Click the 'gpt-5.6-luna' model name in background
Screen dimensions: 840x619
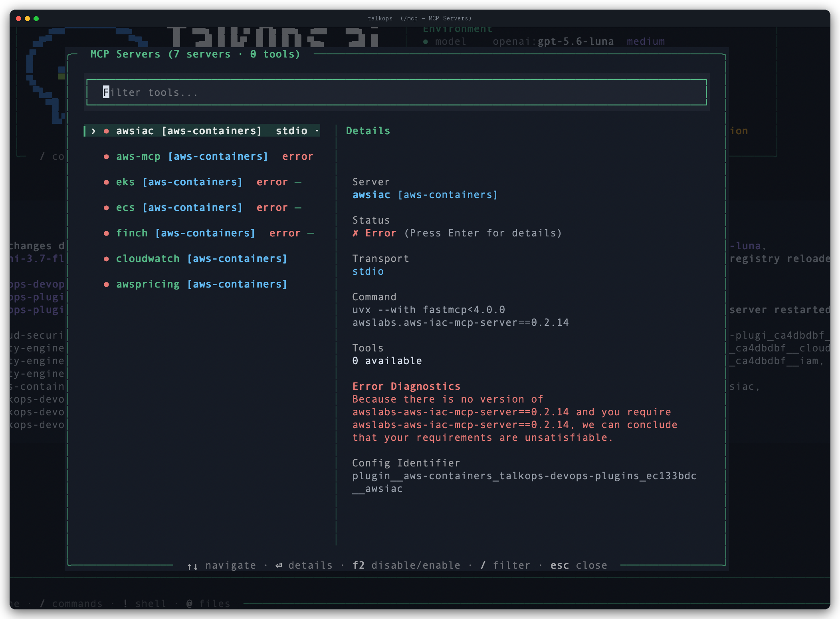pyautogui.click(x=575, y=41)
